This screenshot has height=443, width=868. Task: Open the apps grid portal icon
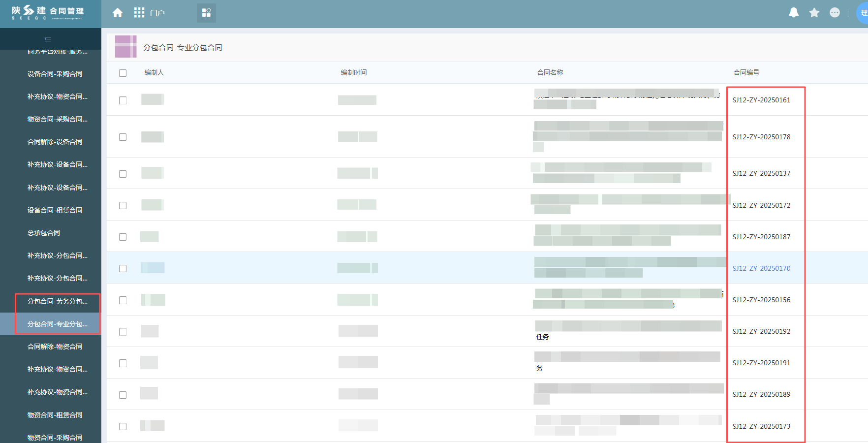click(139, 13)
